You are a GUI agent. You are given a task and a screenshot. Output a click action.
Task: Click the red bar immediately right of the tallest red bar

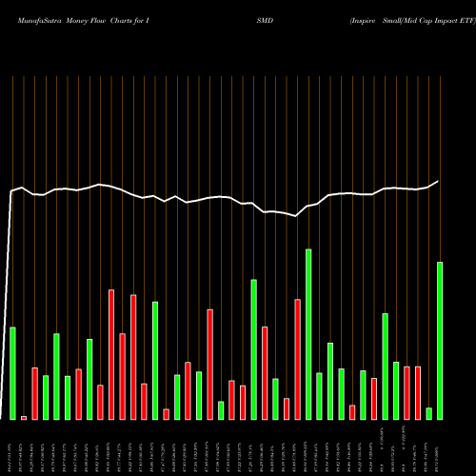123,377
